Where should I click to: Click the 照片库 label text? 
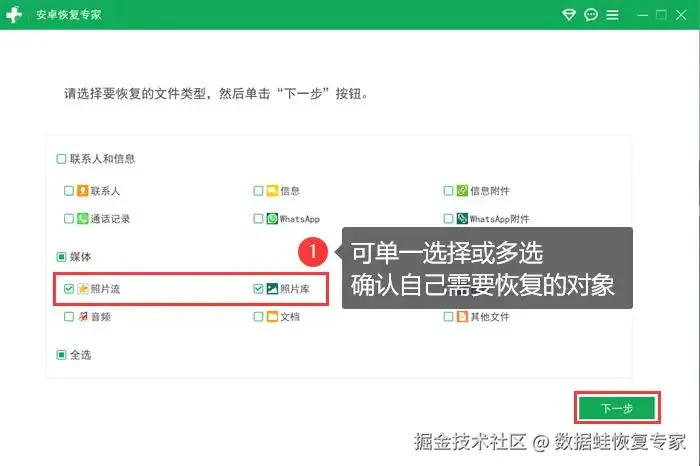point(295,289)
